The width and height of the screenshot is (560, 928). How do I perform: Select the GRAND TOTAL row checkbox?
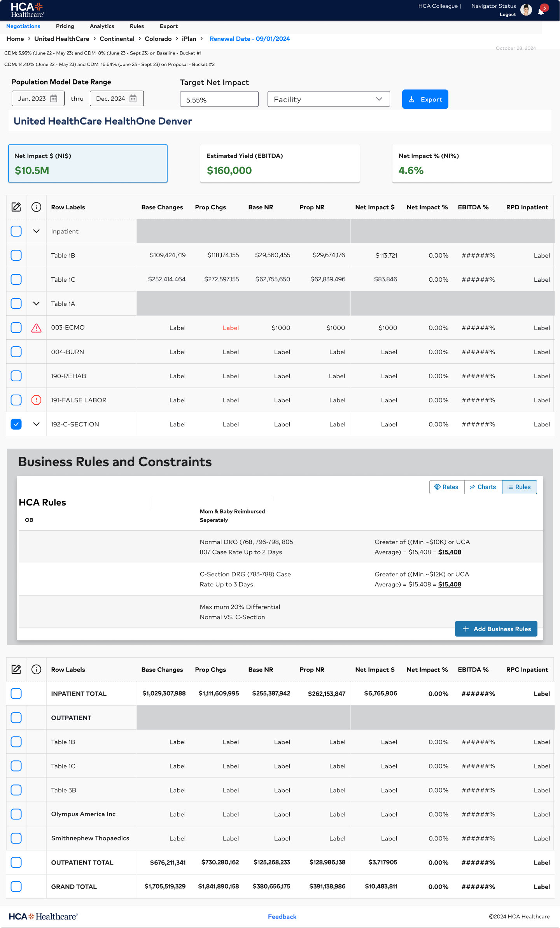(x=16, y=886)
